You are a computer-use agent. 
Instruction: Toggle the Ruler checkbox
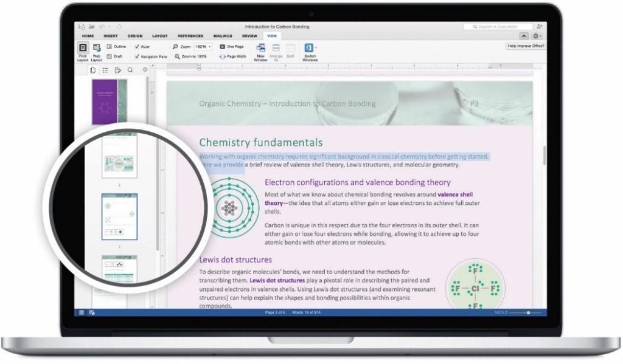coord(137,46)
